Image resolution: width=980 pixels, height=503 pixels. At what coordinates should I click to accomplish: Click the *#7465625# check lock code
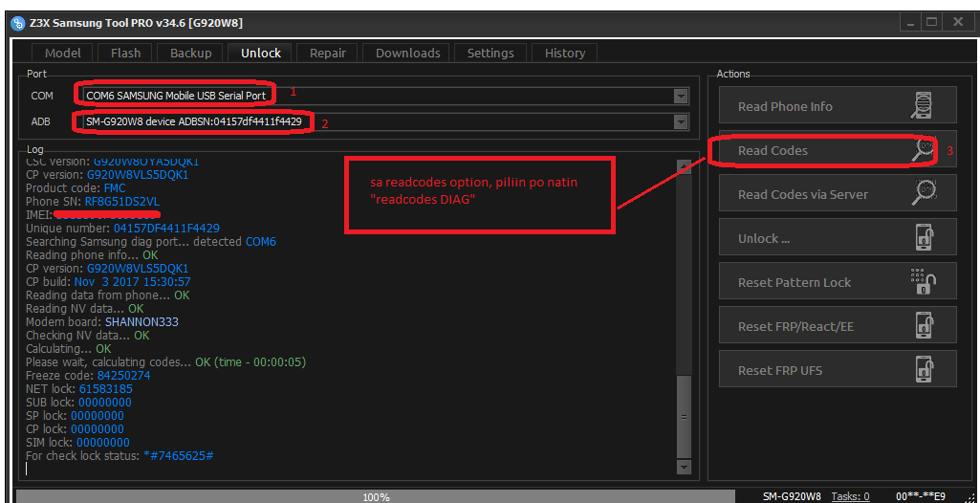click(x=178, y=455)
